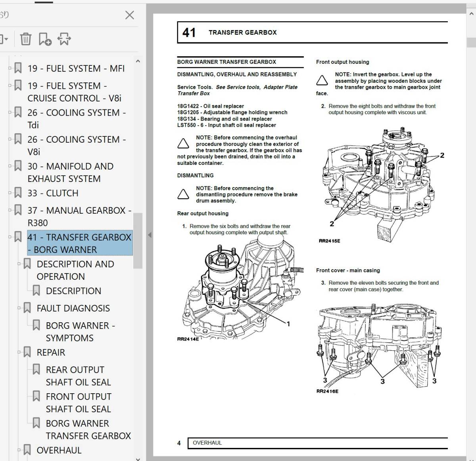Collapse the 41 - TRANSFER GEARBOX tree node
This screenshot has height=461, width=476.
[10, 237]
